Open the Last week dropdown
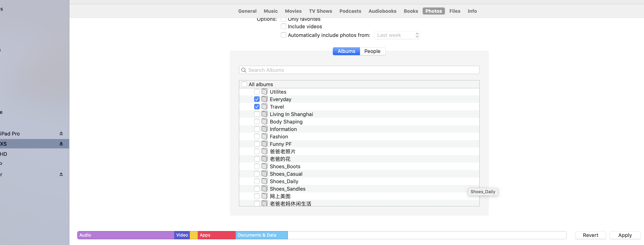 pyautogui.click(x=397, y=35)
